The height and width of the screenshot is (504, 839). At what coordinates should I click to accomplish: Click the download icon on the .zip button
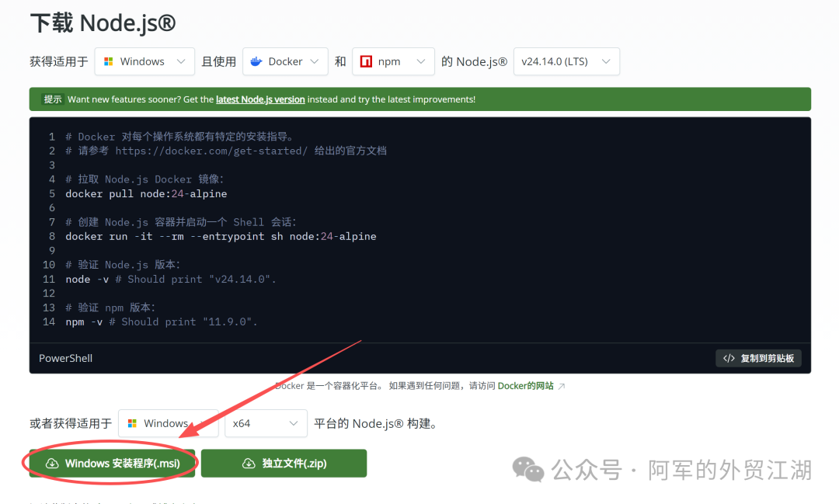click(x=249, y=464)
